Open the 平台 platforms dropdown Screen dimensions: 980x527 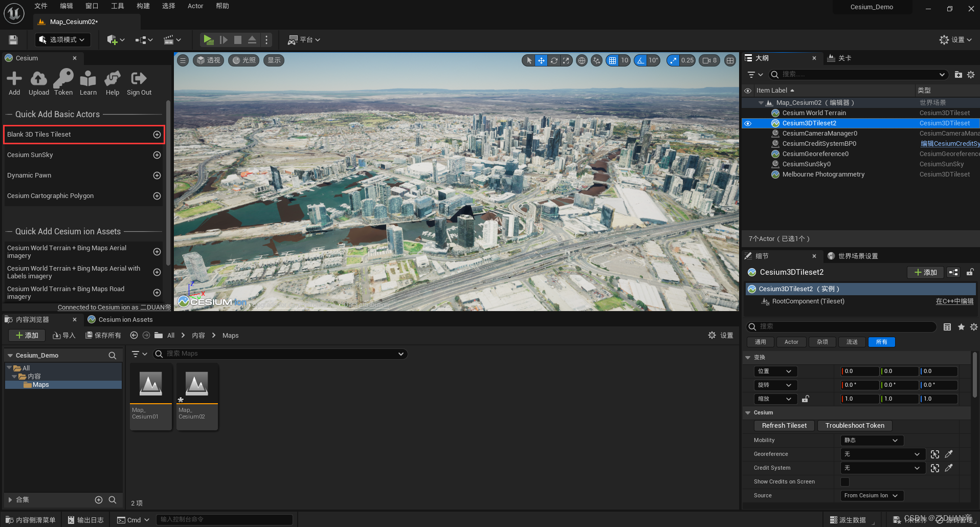[304, 40]
